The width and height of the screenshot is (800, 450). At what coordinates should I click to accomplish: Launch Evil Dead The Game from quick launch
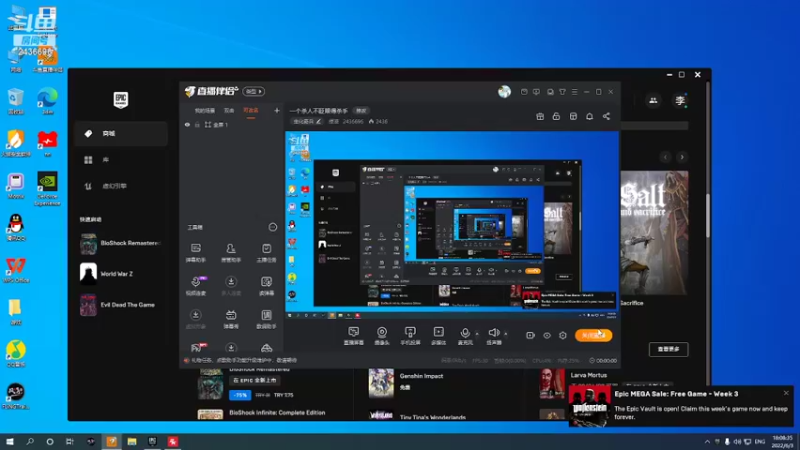coord(121,305)
